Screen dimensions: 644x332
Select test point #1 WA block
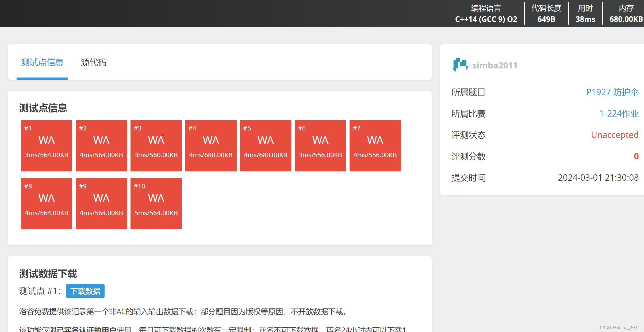click(x=47, y=145)
